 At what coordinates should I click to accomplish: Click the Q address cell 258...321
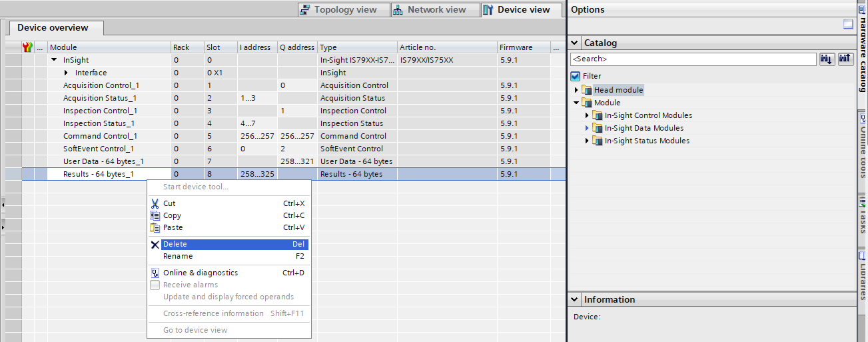click(x=297, y=161)
